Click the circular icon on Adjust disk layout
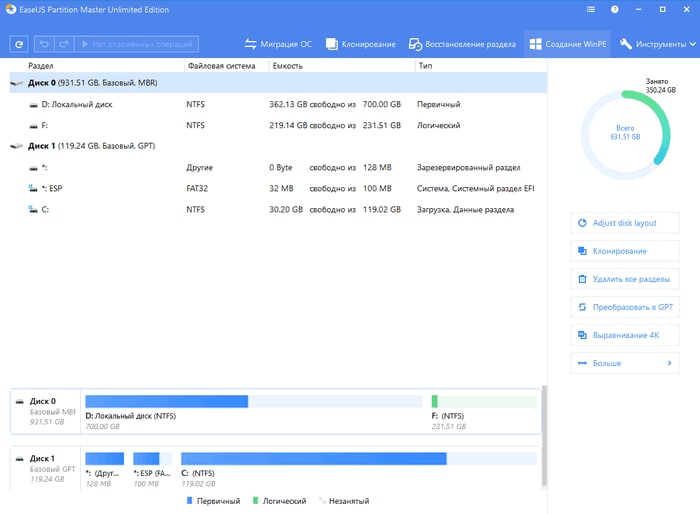Image resolution: width=700 pixels, height=514 pixels. click(x=582, y=223)
